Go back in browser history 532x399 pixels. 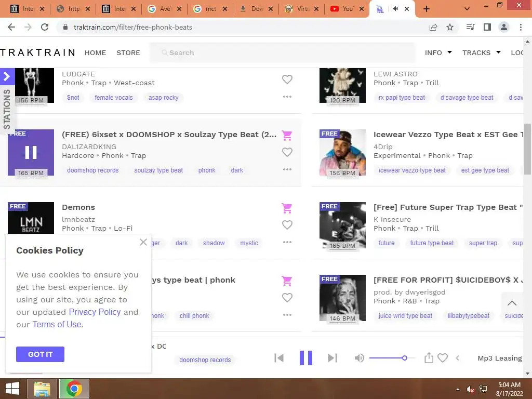[11, 27]
